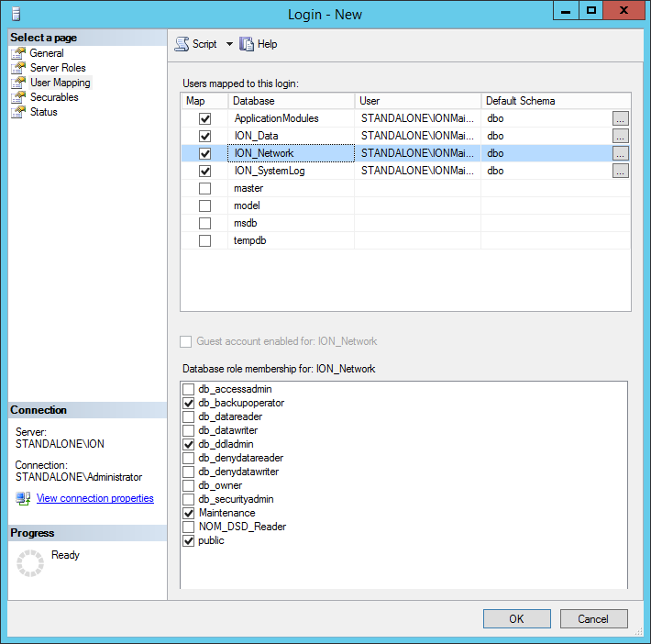Select the ApplicationModules database cell

pyautogui.click(x=291, y=118)
